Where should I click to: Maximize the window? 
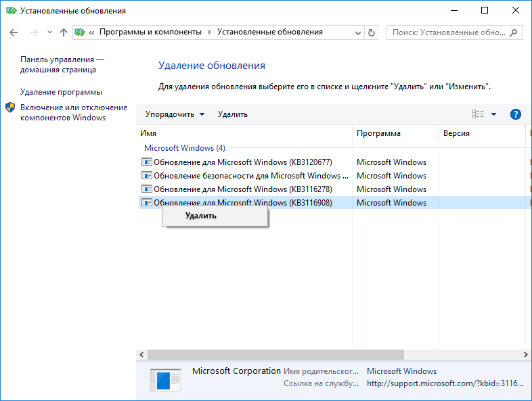[x=485, y=11]
